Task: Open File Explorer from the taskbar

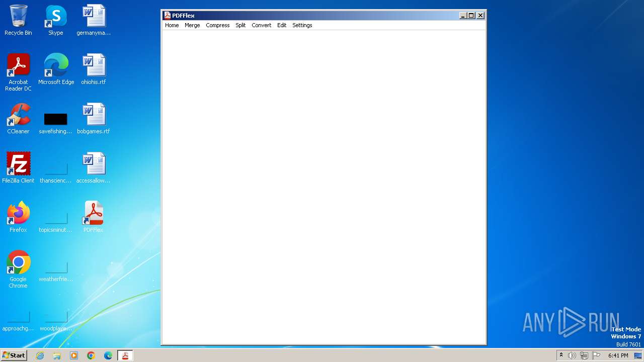Action: point(57,355)
